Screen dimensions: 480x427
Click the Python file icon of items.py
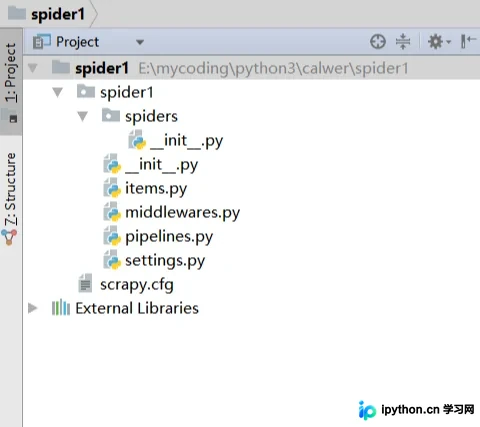112,189
